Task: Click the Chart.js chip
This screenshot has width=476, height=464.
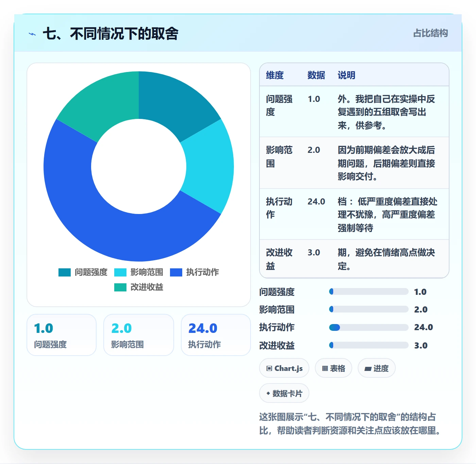Action: click(284, 368)
